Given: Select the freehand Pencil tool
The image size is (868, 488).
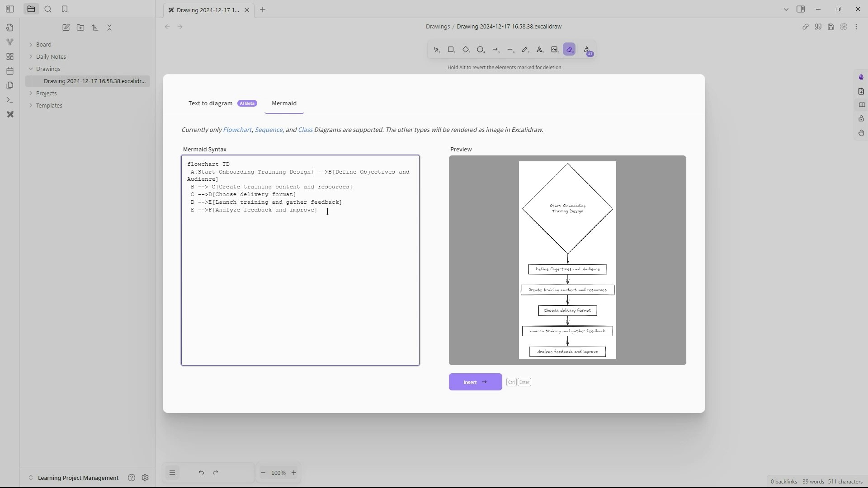Looking at the screenshot, I should pyautogui.click(x=525, y=50).
